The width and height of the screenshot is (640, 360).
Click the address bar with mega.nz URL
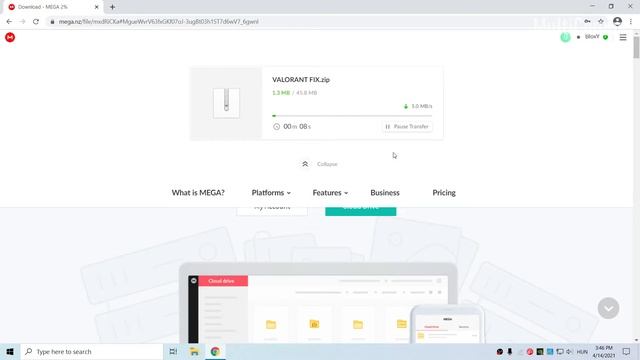point(310,21)
